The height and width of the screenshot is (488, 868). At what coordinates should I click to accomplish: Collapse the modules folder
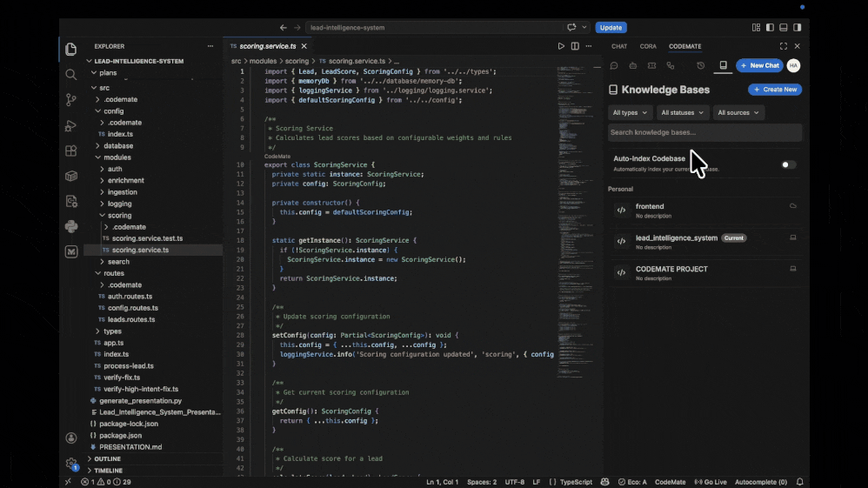click(x=117, y=157)
